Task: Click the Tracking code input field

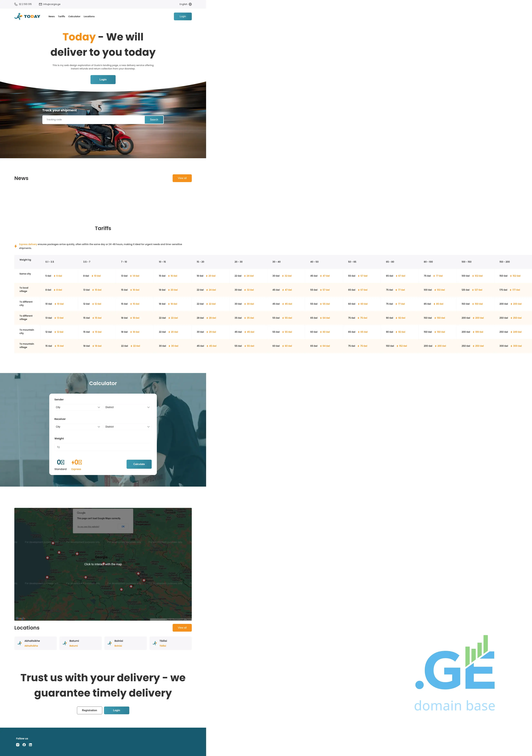Action: pyautogui.click(x=93, y=120)
